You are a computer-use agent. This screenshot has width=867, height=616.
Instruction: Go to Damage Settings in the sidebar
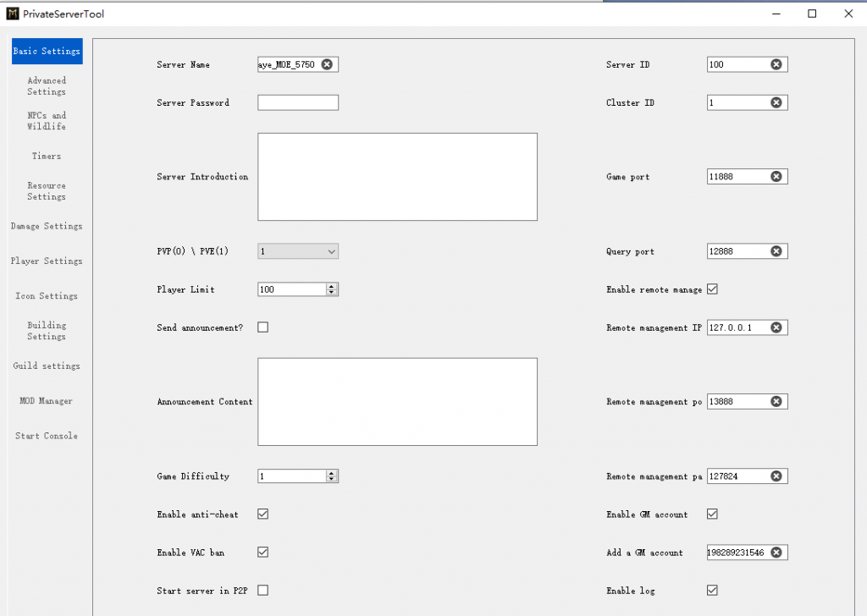(x=47, y=226)
